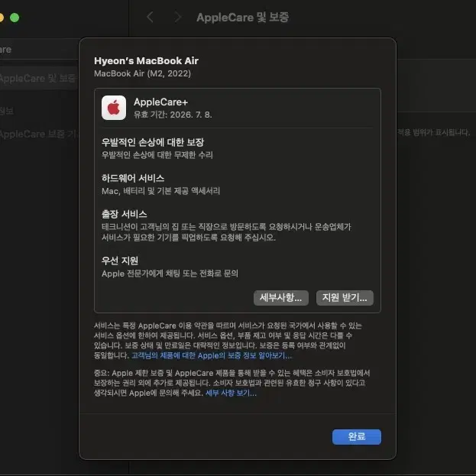
Task: Click the forward arrow in the toolbar
Action: [x=178, y=17]
